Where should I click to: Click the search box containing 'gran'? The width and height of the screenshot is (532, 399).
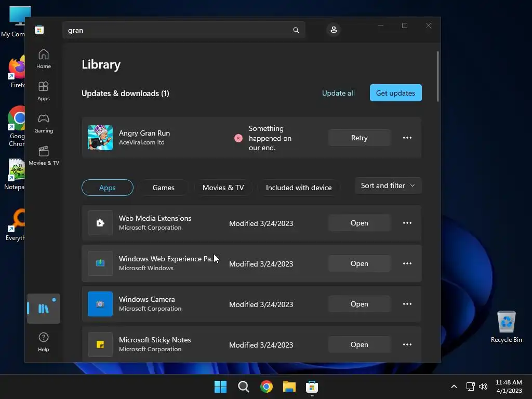tap(183, 30)
